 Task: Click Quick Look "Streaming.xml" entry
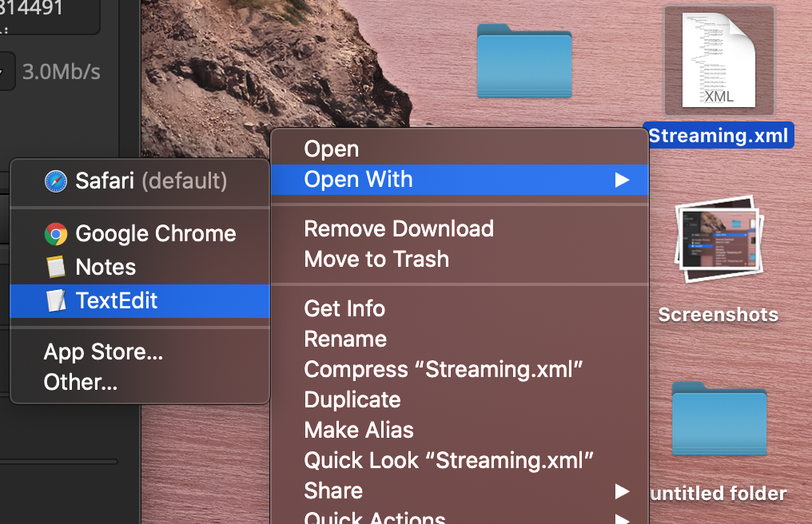coord(448,461)
